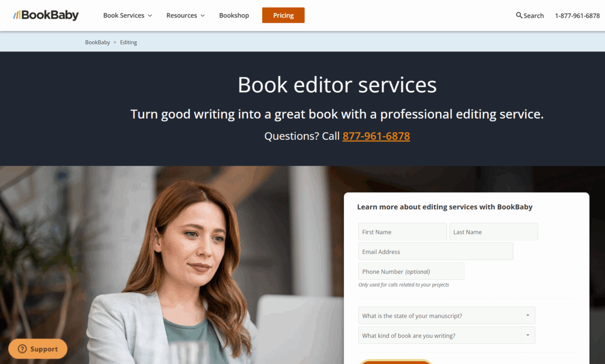Select the Editing breadcrumb item
Screen dimensions: 605x364
(x=128, y=42)
